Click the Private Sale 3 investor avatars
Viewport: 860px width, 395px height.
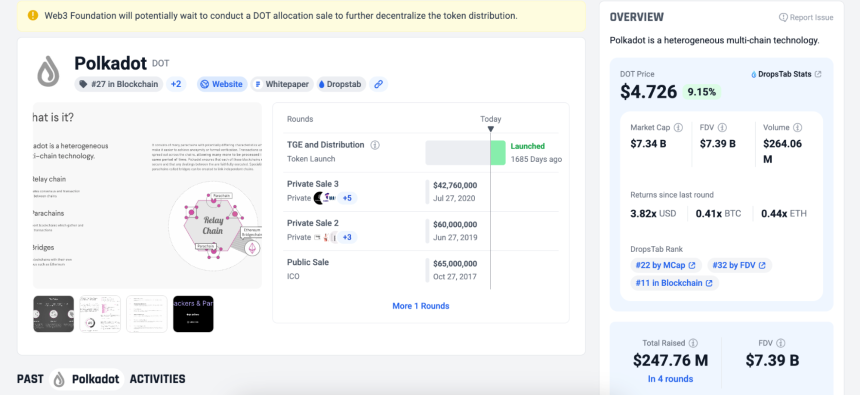pyautogui.click(x=324, y=198)
